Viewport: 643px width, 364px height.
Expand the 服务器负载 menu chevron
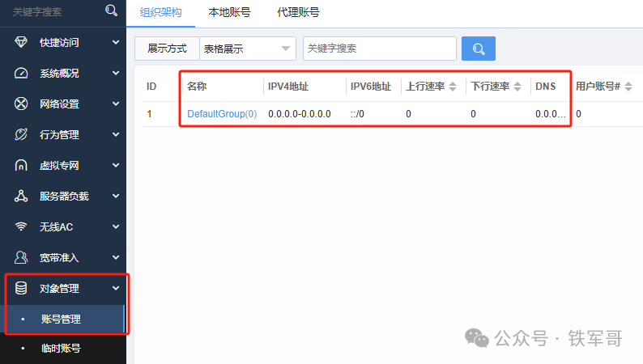tap(116, 196)
